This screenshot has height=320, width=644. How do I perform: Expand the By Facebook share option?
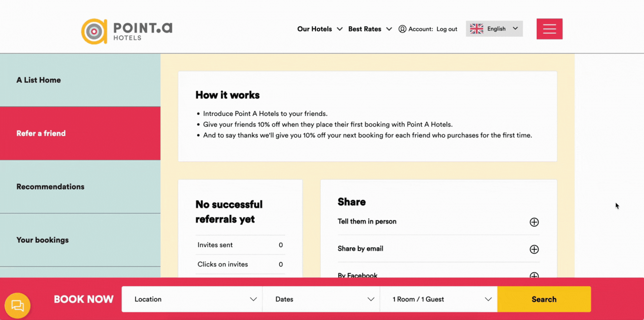(534, 275)
